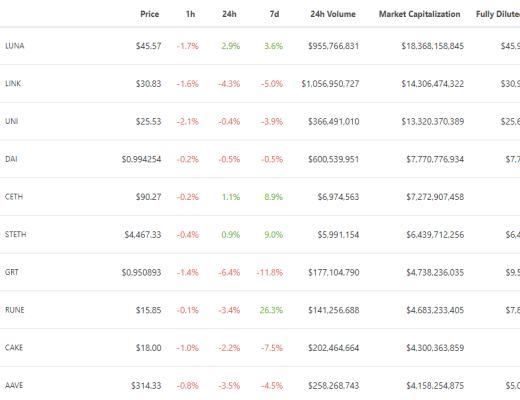
Task: Open the RUNE coin row
Action: pyautogui.click(x=260, y=310)
